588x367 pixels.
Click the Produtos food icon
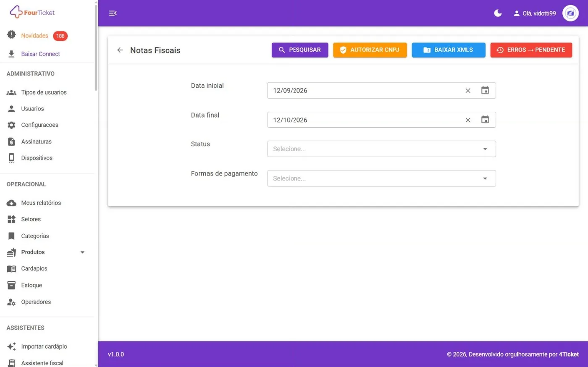coord(11,252)
